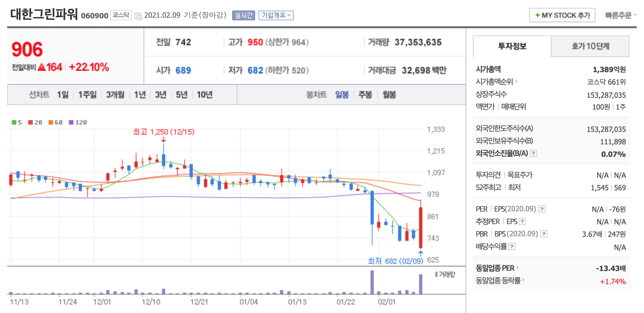Screen dimensions: 644x313
Task: Click the current price 906
Action: [x=27, y=50]
